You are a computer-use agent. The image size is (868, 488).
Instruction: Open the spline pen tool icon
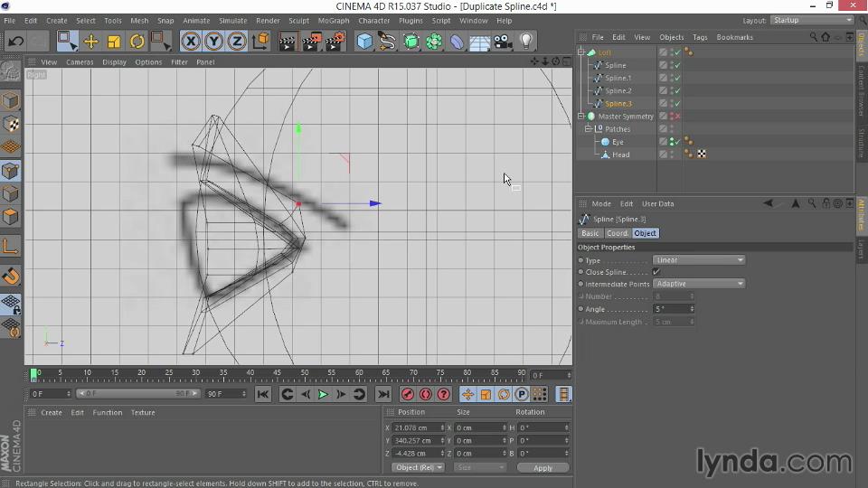pyautogui.click(x=388, y=42)
